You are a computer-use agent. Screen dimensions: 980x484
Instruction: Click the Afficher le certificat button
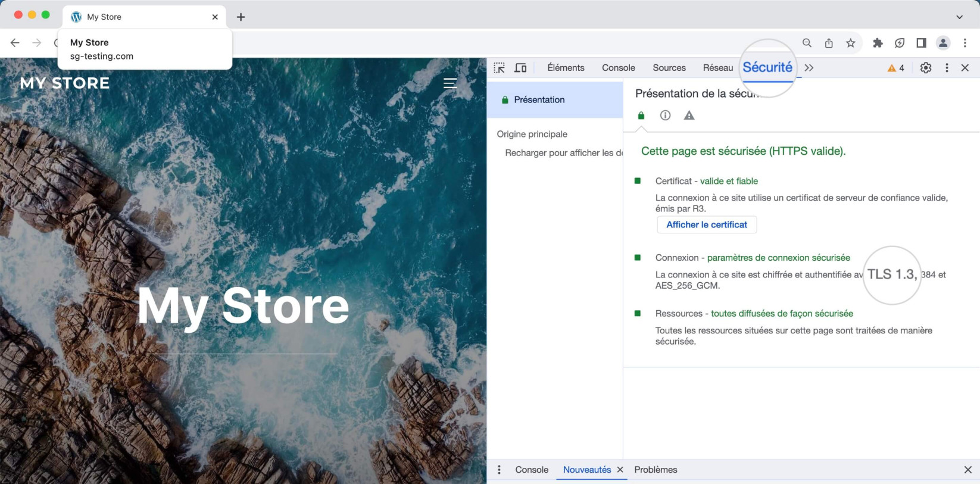point(707,224)
